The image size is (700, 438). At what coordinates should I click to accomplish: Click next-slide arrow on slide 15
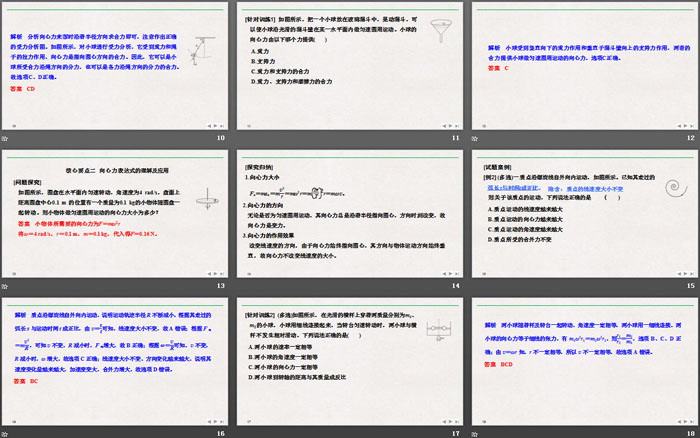point(686,274)
